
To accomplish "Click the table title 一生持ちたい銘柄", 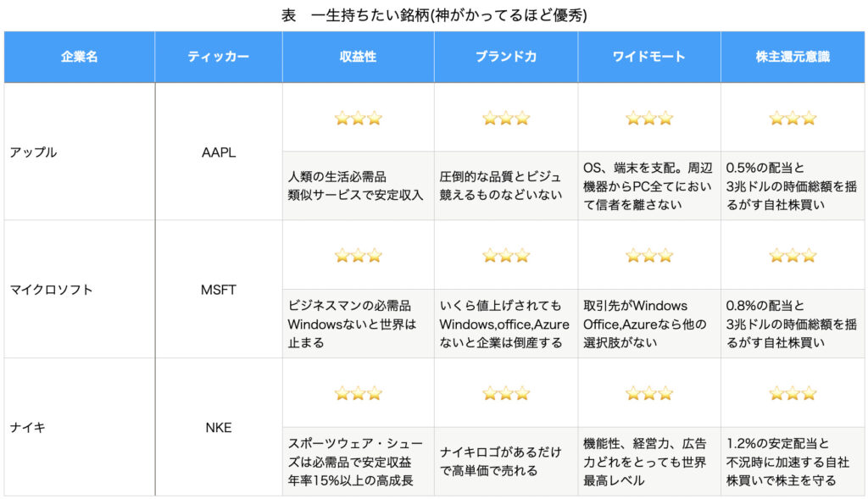I will coord(370,15).
